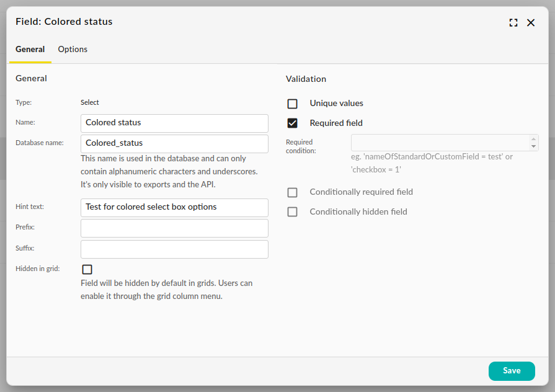Click in the Hint text field
This screenshot has height=392, width=555.
pos(174,207)
